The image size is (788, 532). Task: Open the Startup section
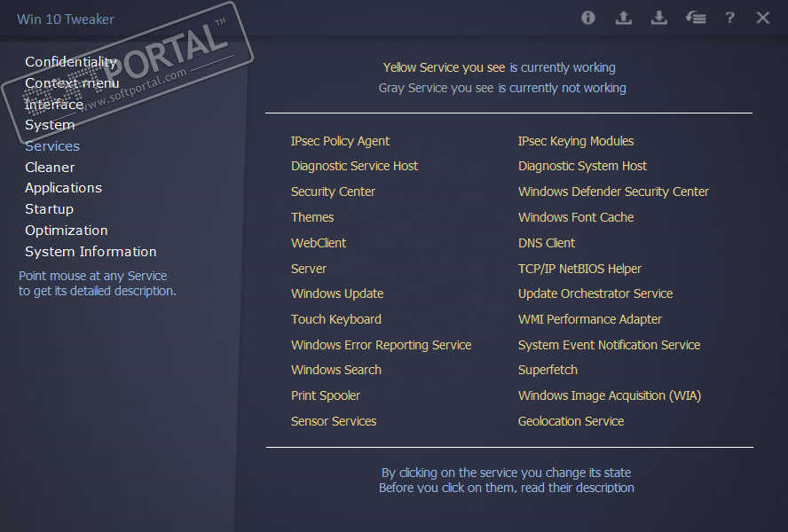click(50, 209)
